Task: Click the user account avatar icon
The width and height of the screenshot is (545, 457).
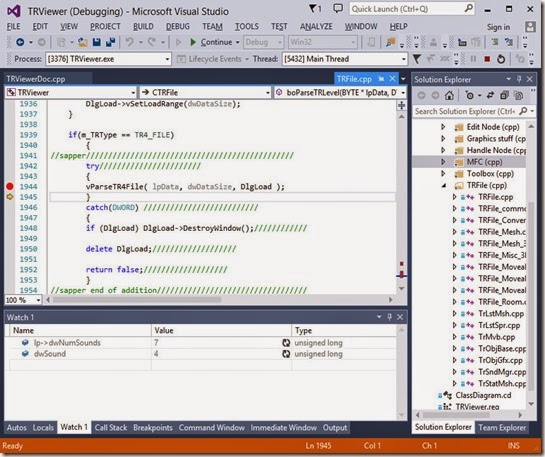Action: 530,27
